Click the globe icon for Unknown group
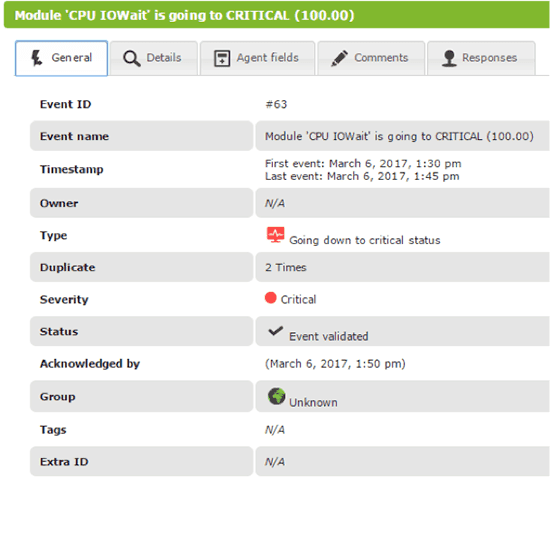Viewport: 550px width, 534px height. coord(276,396)
